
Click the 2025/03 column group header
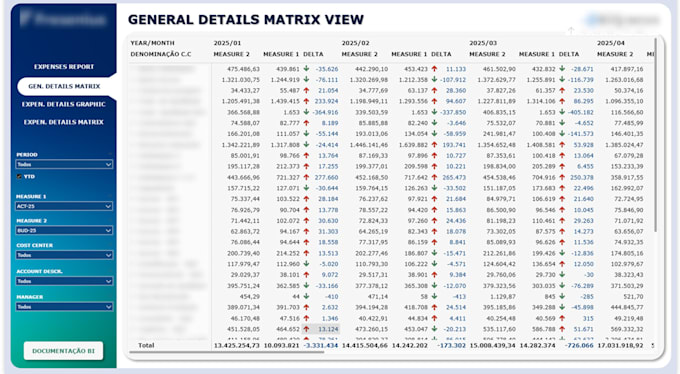(483, 43)
